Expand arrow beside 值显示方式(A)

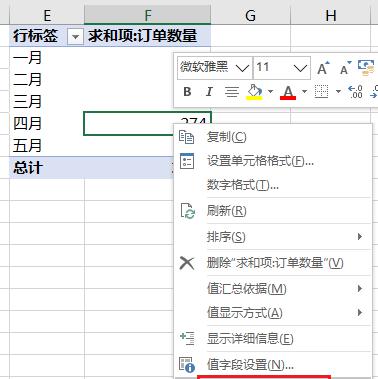359,312
